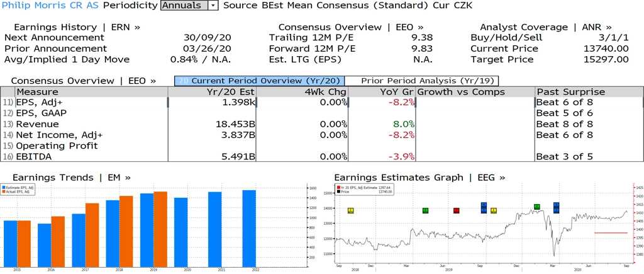Select the Annuals periodicity field
This screenshot has height=274, width=644.
(185, 5)
